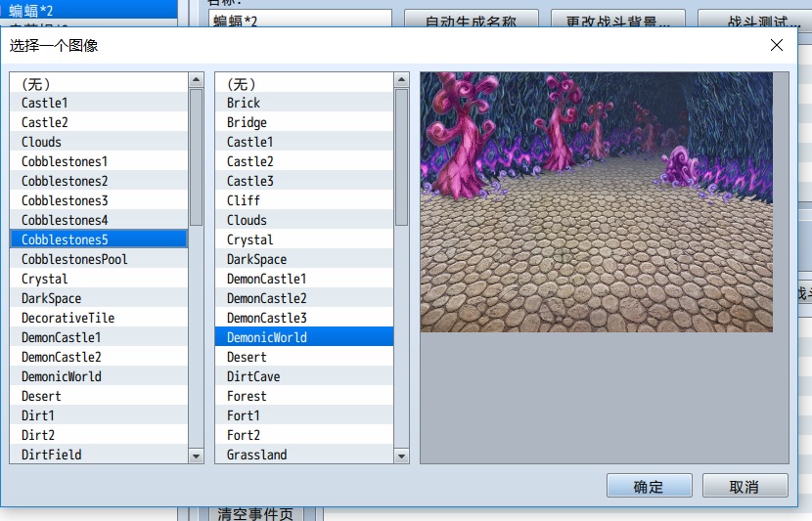Select the highlighted Cobblestones5 entry
This screenshot has width=812, height=521.
pyautogui.click(x=99, y=239)
